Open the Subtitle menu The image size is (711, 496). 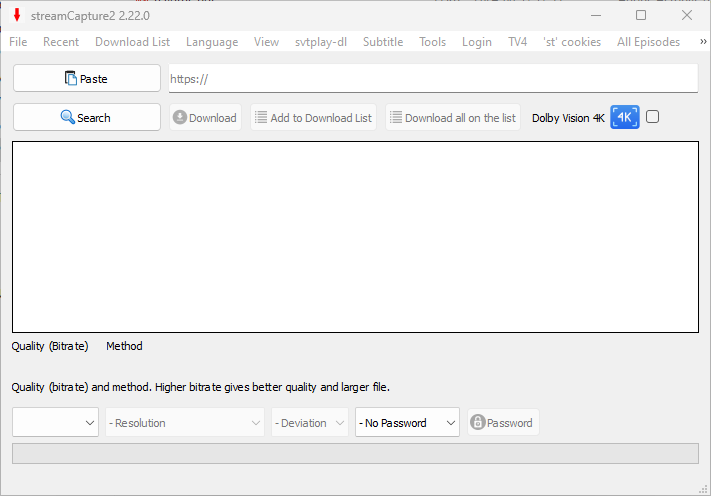click(x=383, y=42)
